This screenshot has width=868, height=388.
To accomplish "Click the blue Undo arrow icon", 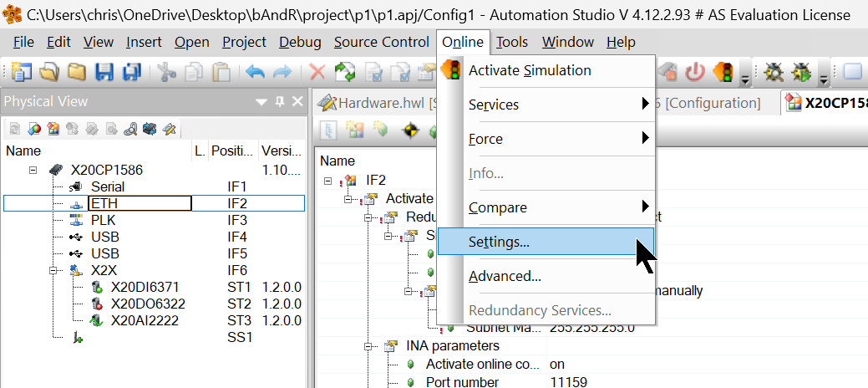I will pyautogui.click(x=255, y=72).
